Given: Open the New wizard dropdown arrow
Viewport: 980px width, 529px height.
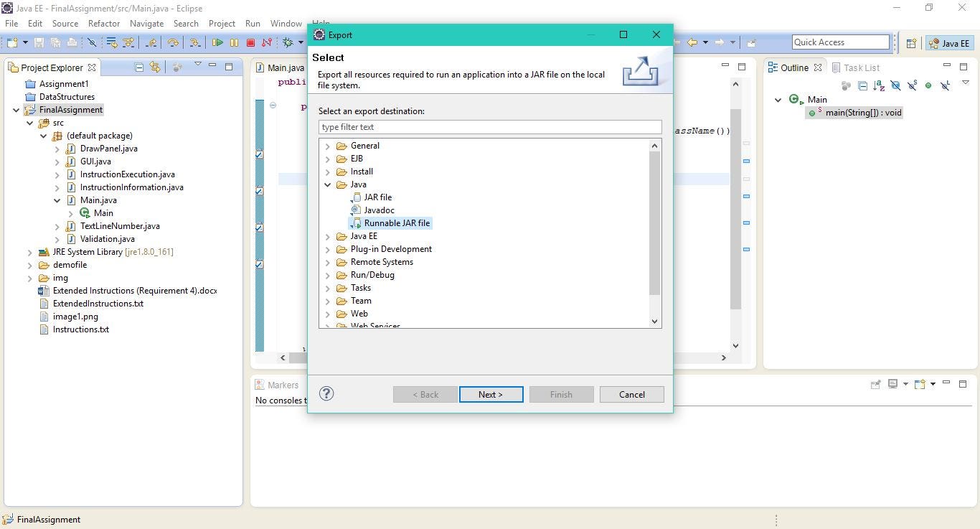Looking at the screenshot, I should pyautogui.click(x=24, y=42).
